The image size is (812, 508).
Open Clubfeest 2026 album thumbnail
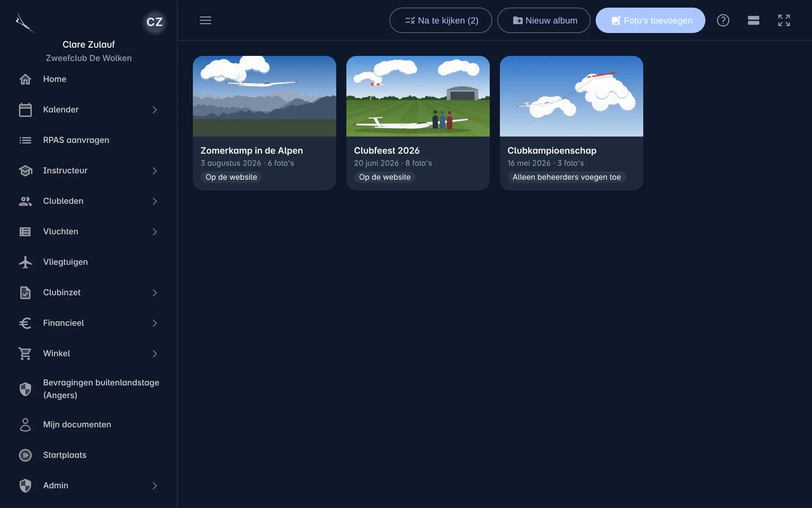coord(418,97)
